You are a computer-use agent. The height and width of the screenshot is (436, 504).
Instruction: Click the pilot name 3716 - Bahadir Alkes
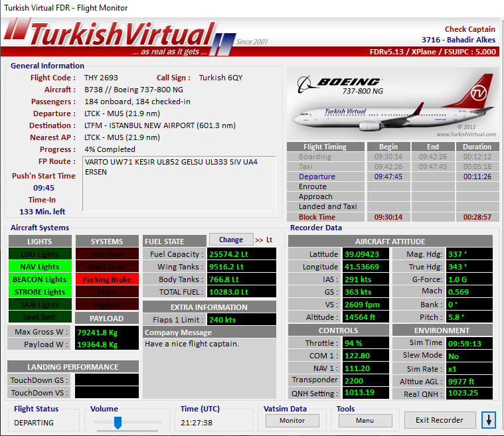(458, 40)
